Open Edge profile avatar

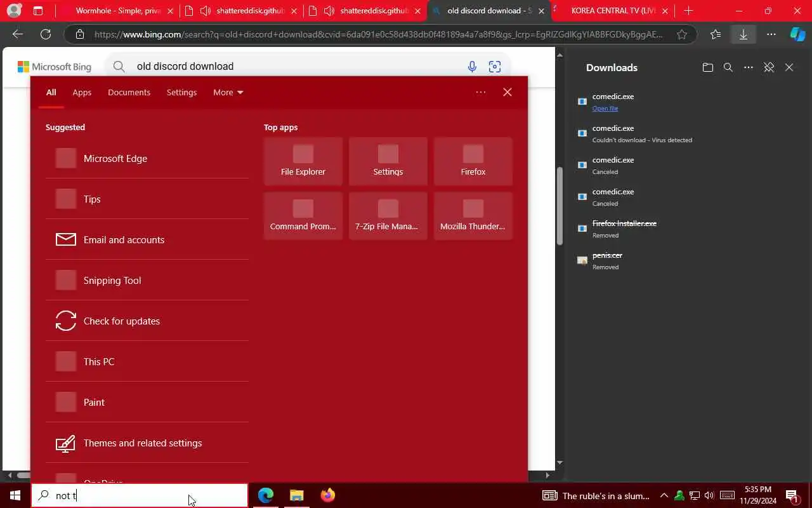pos(14,11)
